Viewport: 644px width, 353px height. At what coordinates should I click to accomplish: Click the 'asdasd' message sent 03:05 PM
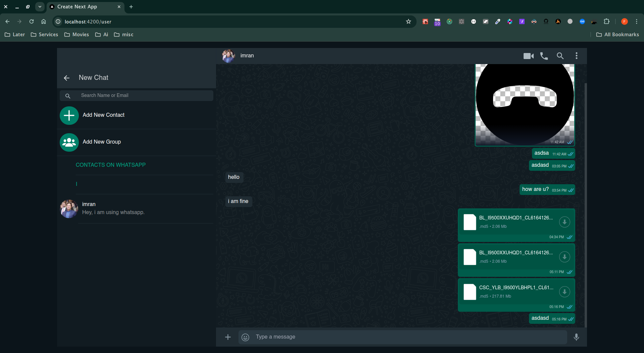tap(552, 165)
